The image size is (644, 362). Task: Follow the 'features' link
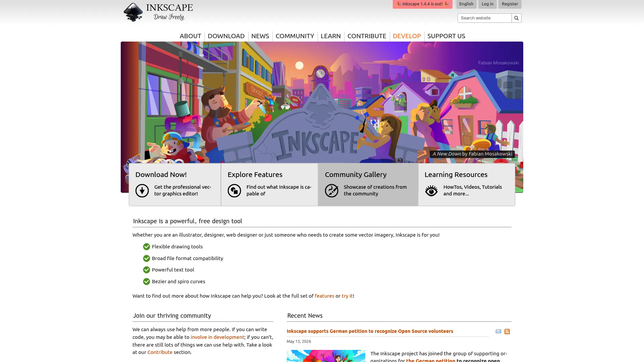coord(324,296)
